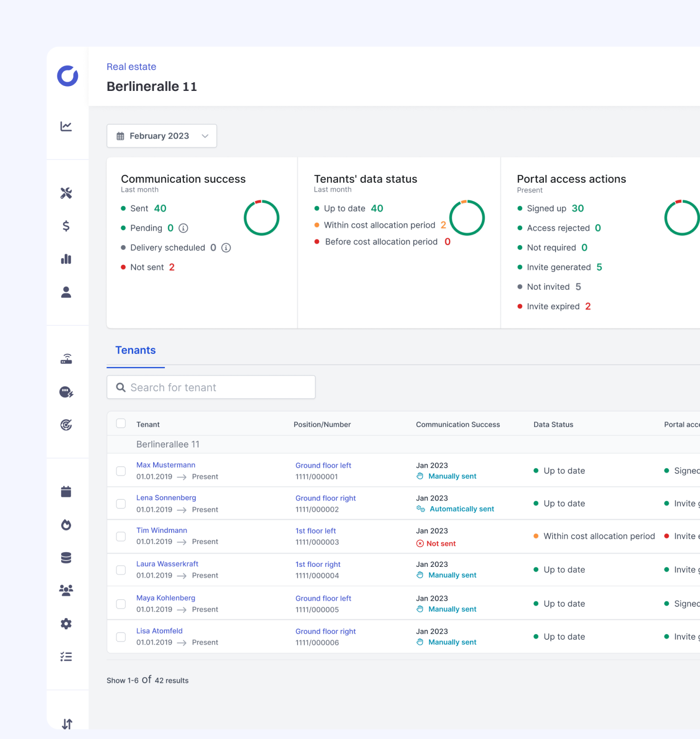The image size is (700, 739).
Task: Check the checkbox for Tim Windmann's row
Action: tap(121, 536)
